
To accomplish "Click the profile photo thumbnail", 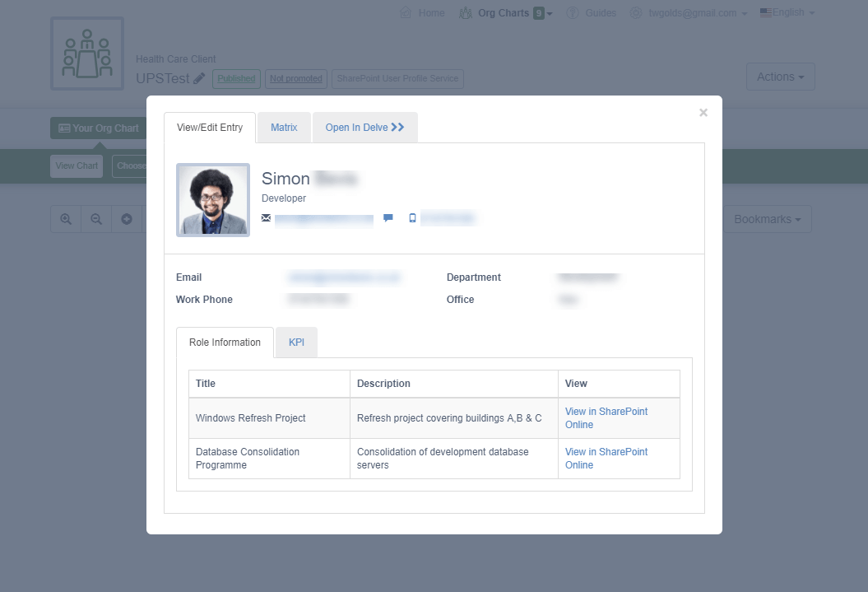I will click(x=213, y=199).
